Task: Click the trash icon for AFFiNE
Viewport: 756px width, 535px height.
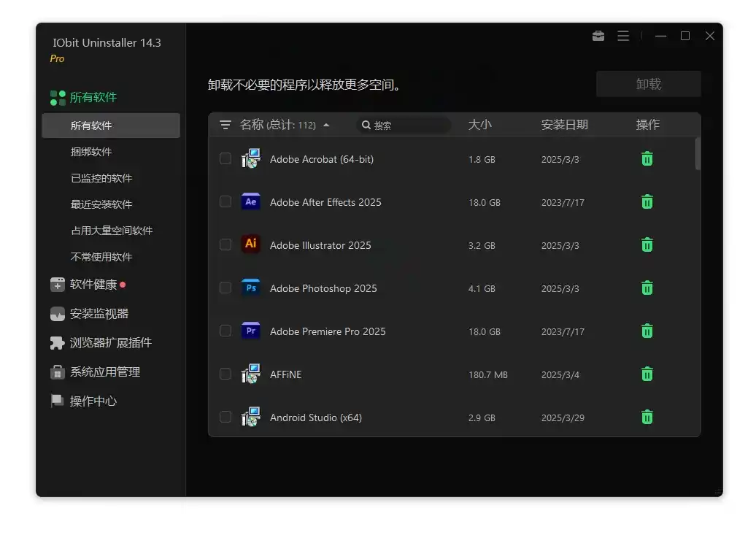Action: click(x=647, y=374)
